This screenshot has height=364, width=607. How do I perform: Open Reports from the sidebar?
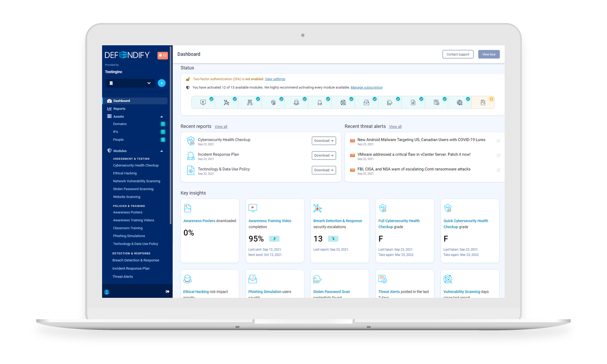pos(119,109)
